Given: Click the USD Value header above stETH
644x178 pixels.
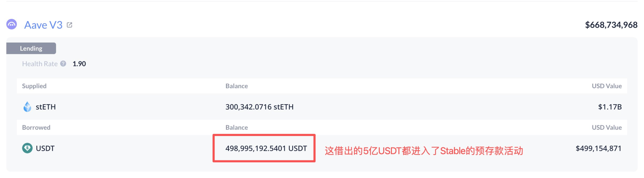Looking at the screenshot, I should click(607, 86).
